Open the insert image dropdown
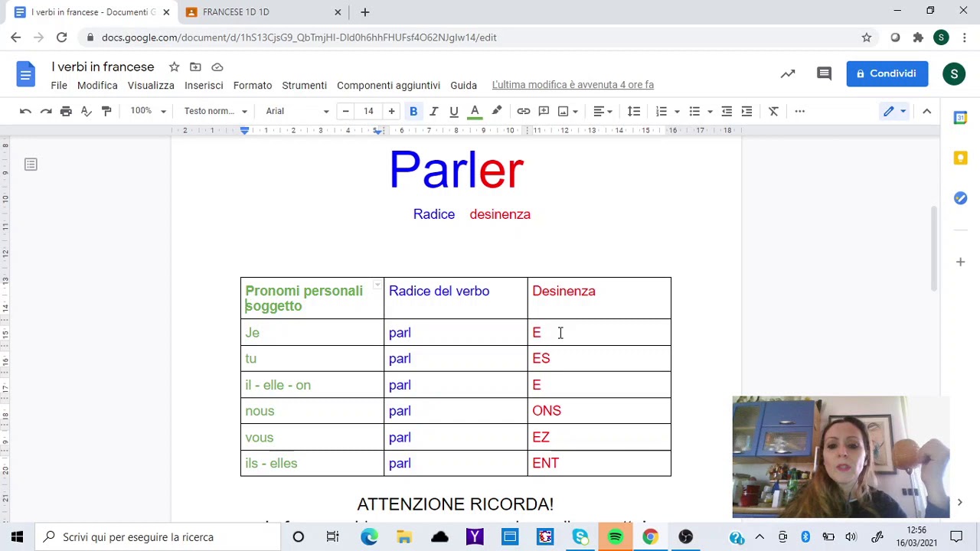 click(x=568, y=111)
